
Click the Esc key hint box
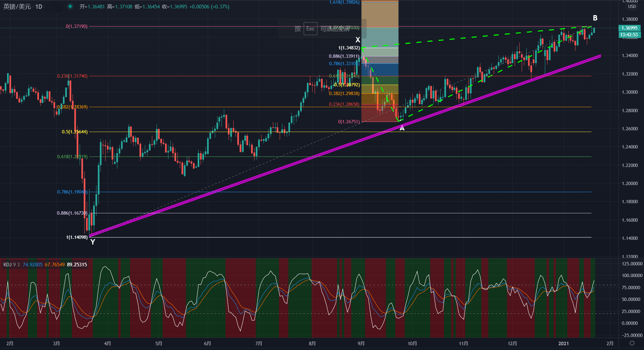pos(311,29)
